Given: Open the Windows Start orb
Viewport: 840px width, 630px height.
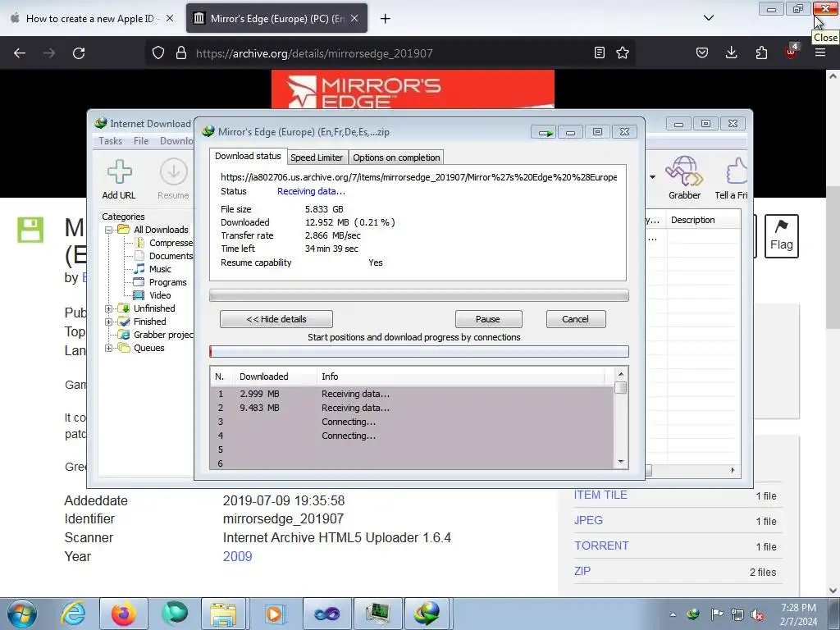Looking at the screenshot, I should tap(22, 614).
